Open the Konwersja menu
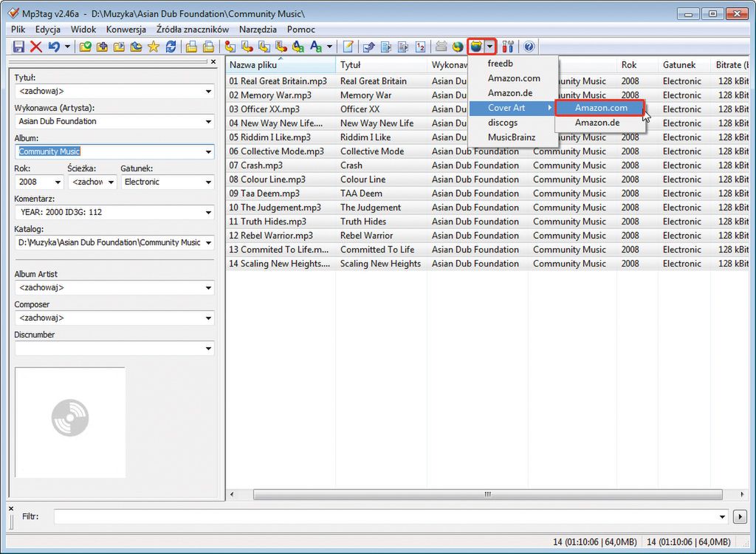756x554 pixels. [x=127, y=30]
